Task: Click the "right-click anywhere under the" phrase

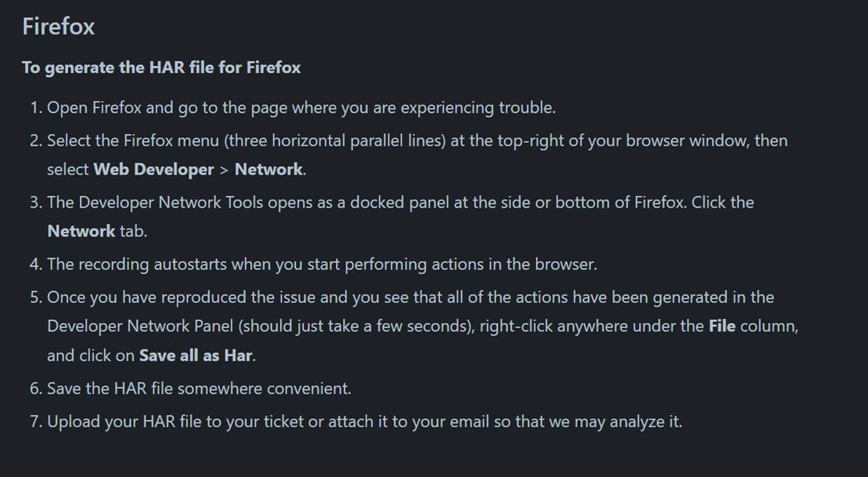Action: (592, 326)
